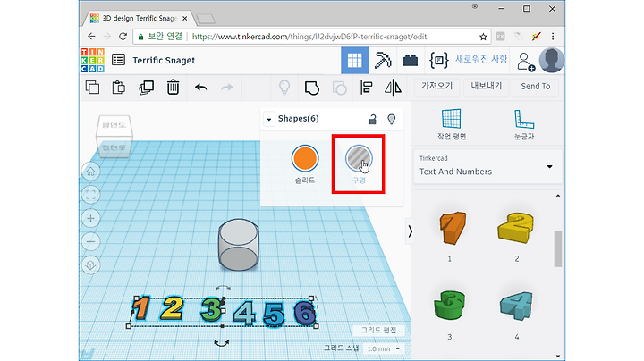Collapse the Shapes(6) panel arrow
644x361 pixels.
tap(269, 120)
